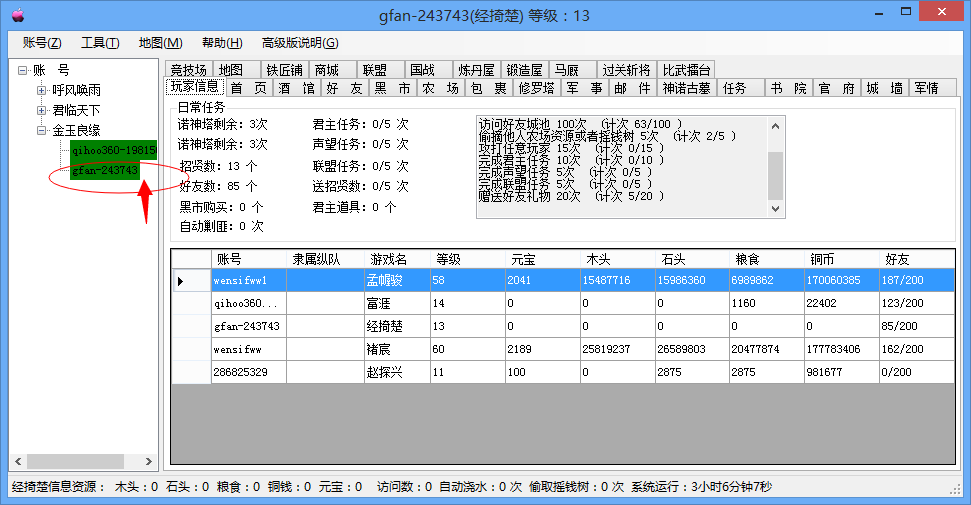Select the gfan-243743 account in tree
Viewport: 971px width, 505px height.
[105, 170]
